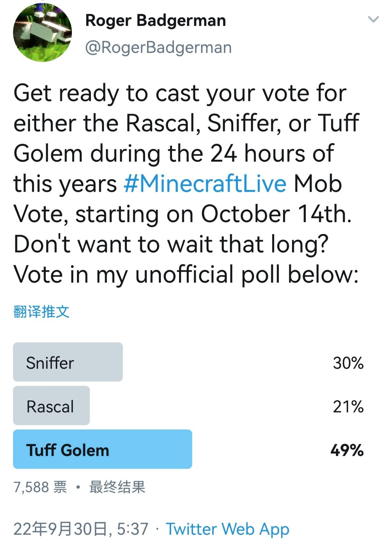Click the Roger Badgerman display name
The image size is (392, 550).
[x=155, y=20]
